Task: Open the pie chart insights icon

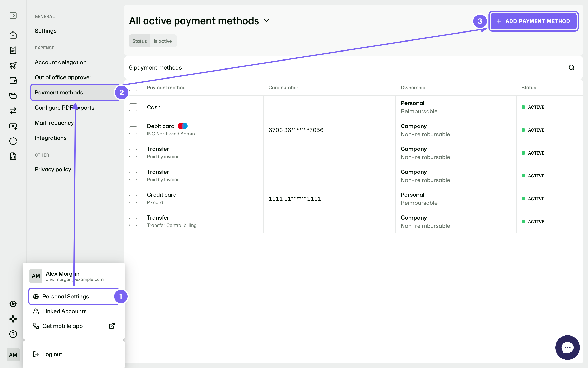Action: [13, 141]
